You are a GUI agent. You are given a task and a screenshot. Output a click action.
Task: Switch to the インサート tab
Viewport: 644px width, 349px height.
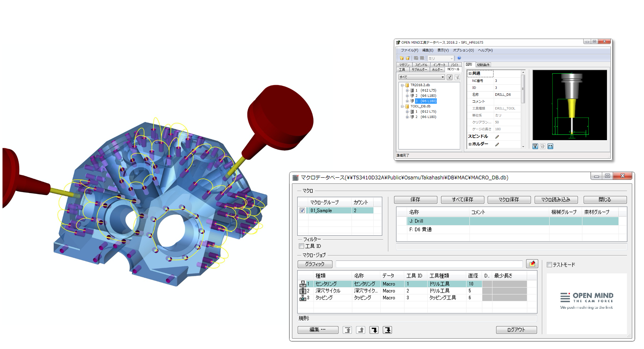[439, 65]
